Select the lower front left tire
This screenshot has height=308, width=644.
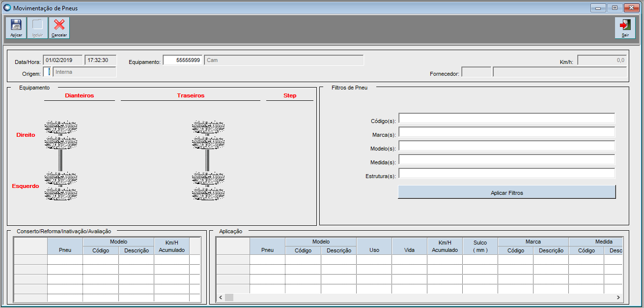(61, 194)
